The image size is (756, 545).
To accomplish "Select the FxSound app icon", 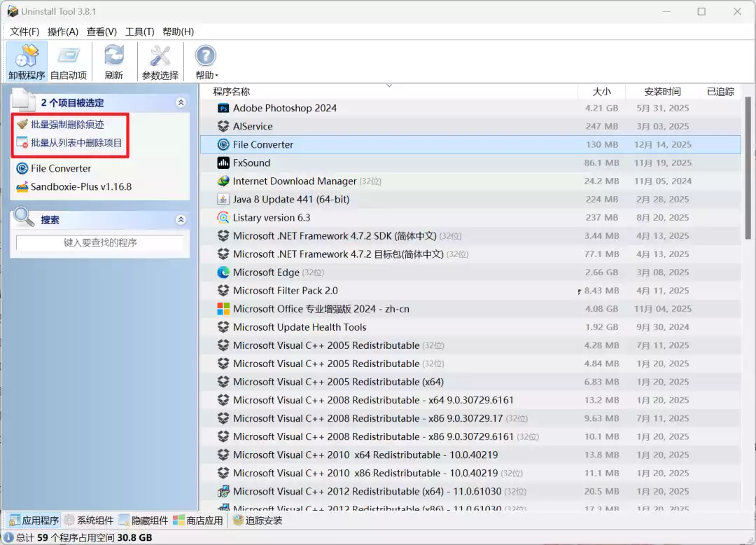I will (223, 163).
